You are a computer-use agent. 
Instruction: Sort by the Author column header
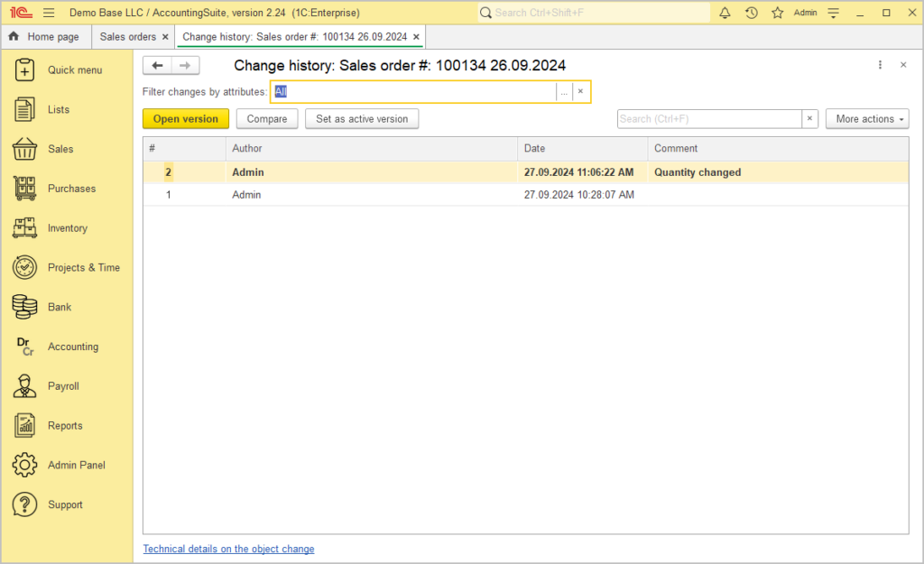(371, 149)
